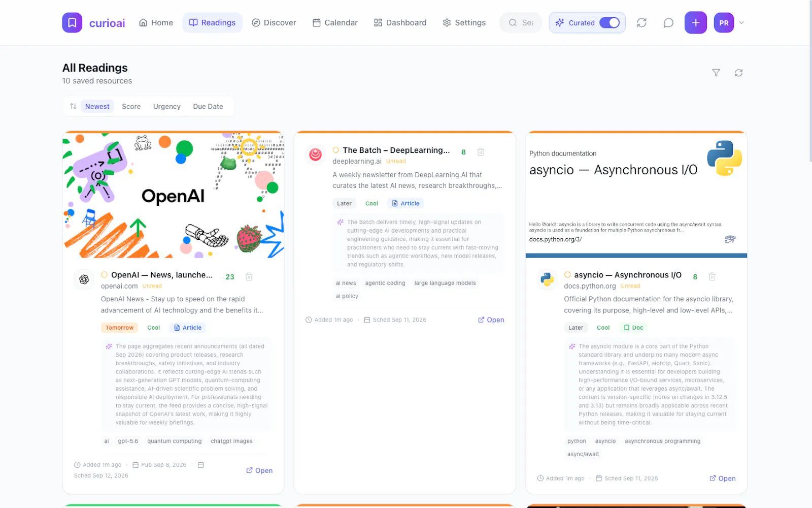Select the asynchronous programming tag
This screenshot has width=812, height=508.
tap(662, 441)
